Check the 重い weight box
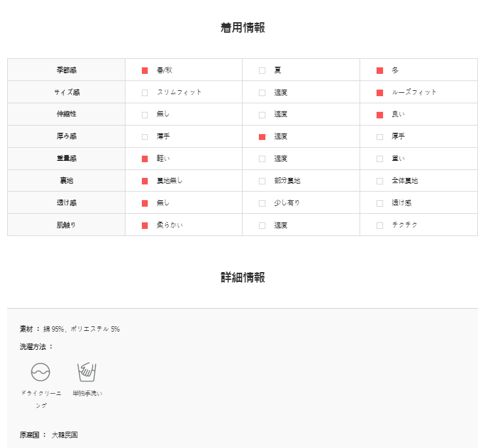Viewport: 487px width, 448px height. point(380,159)
